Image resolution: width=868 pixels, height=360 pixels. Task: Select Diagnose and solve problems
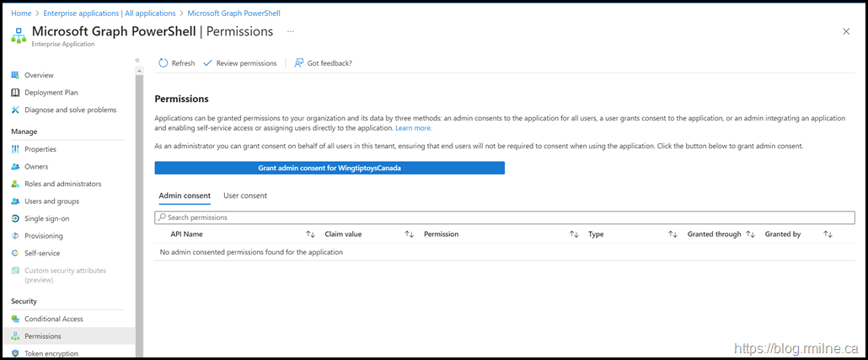pyautogui.click(x=70, y=110)
